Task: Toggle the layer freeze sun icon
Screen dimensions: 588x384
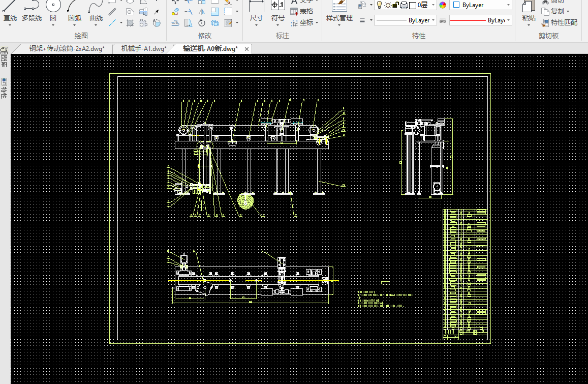Action: 388,5
